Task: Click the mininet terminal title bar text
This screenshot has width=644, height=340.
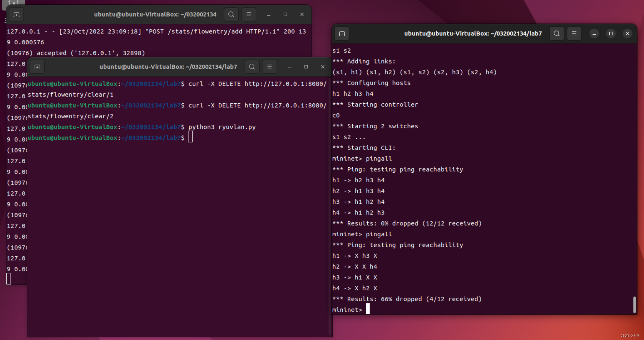Action: 473,34
